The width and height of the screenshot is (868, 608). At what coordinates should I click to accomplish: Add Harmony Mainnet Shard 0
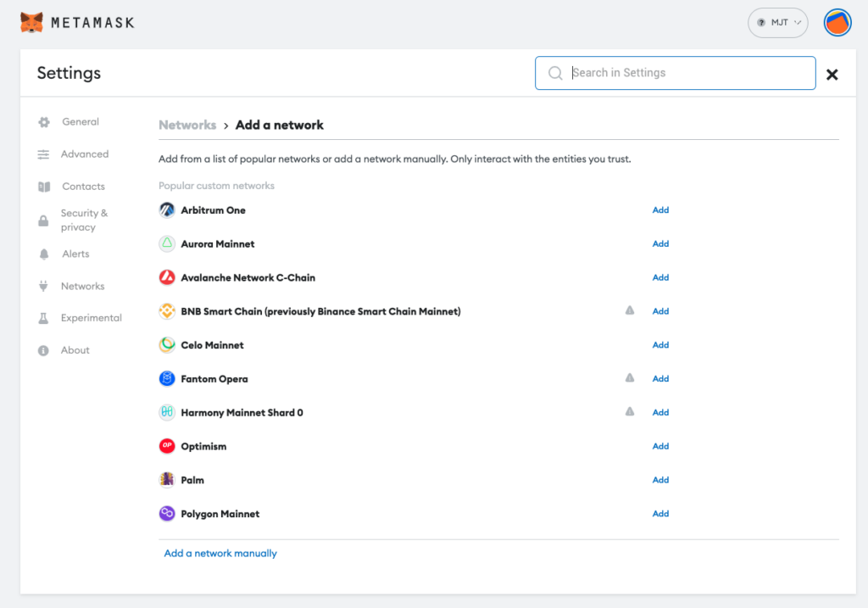pos(660,413)
